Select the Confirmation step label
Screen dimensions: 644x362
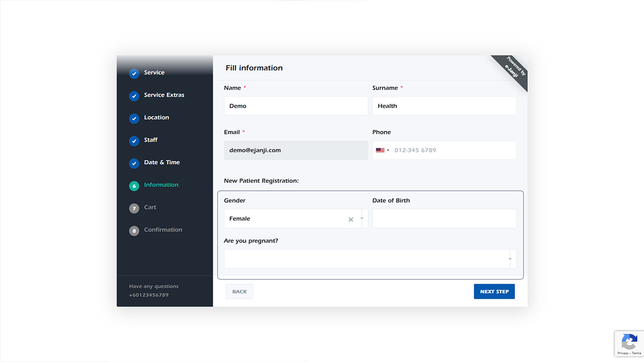pyautogui.click(x=163, y=230)
